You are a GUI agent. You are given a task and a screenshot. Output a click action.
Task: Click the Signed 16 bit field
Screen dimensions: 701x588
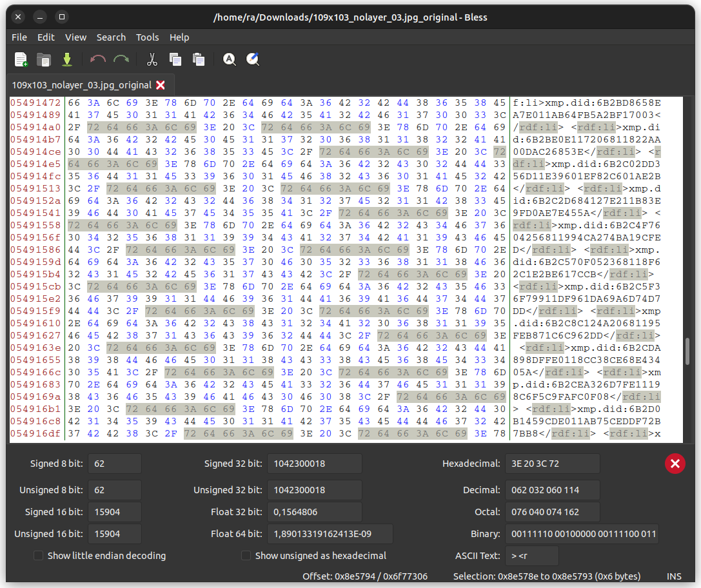point(115,511)
